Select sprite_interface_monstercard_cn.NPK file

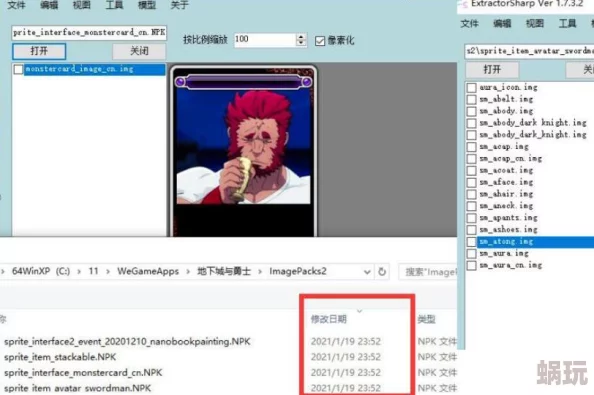(83, 373)
